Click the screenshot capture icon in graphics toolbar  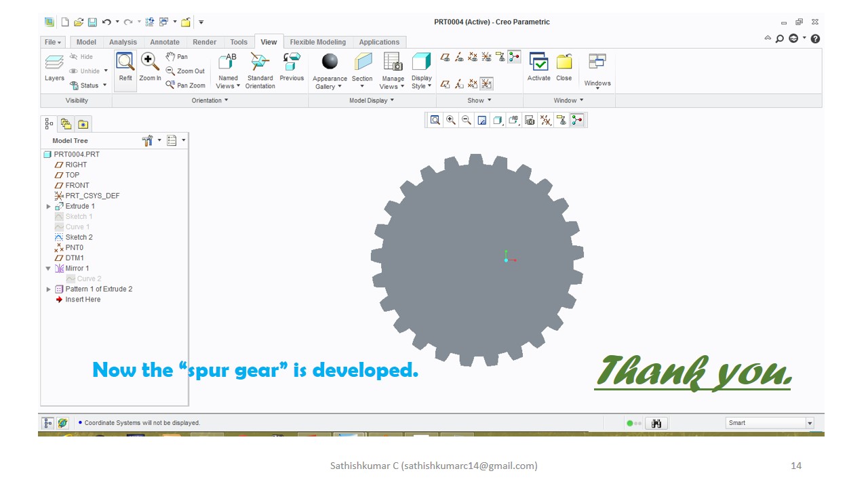(530, 120)
